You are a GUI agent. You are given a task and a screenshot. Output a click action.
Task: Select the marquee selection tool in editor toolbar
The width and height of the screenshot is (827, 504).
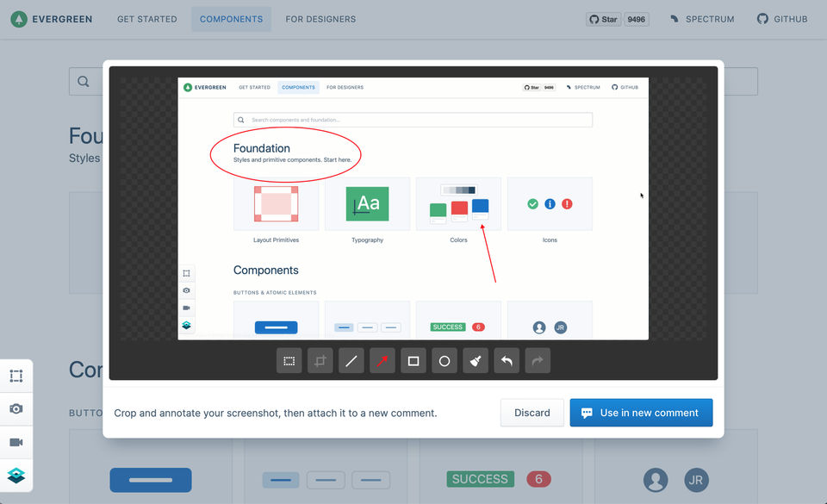click(x=289, y=361)
